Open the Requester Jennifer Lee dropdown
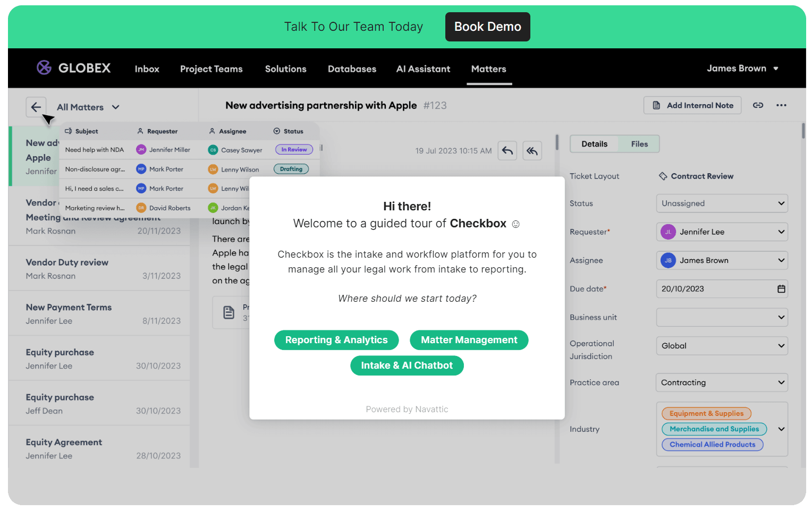Screen dimensions: 812x511 point(722,232)
